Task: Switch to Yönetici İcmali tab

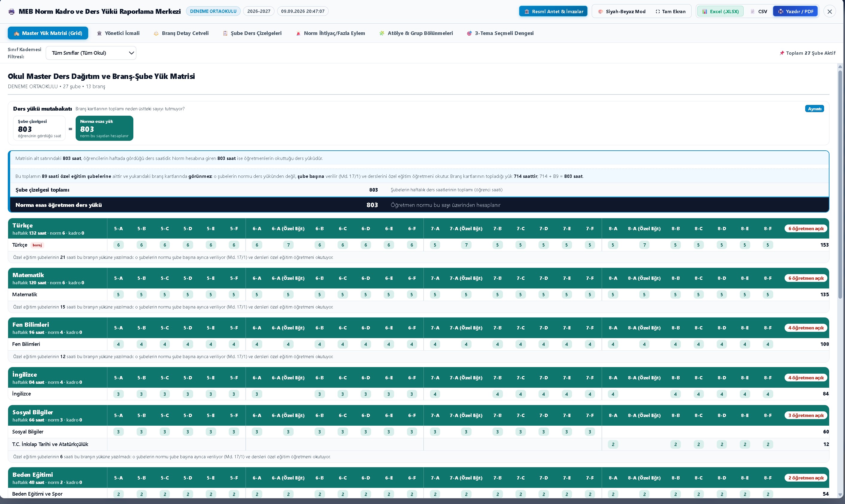Action: [x=118, y=33]
